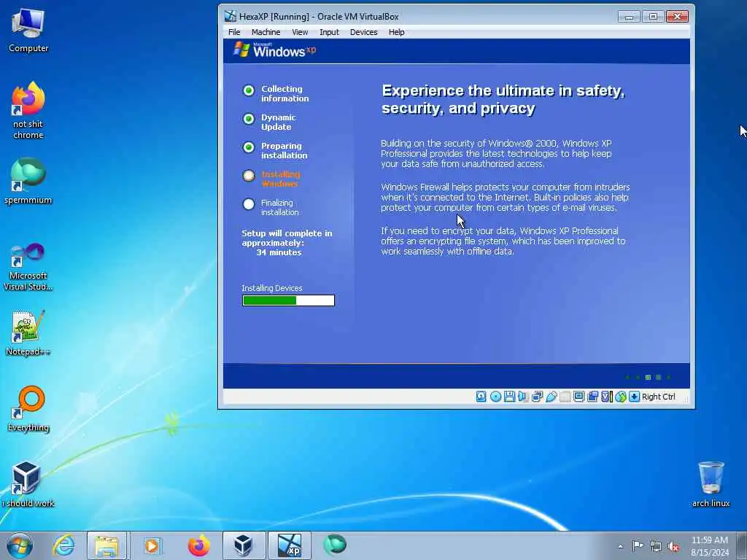Click the keyboard capture arrow icon

pyautogui.click(x=634, y=397)
